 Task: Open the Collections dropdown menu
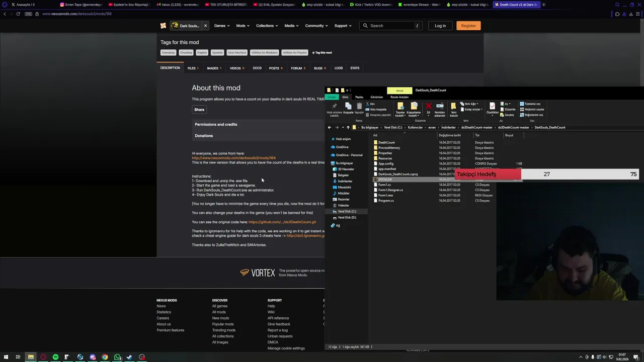(267, 26)
